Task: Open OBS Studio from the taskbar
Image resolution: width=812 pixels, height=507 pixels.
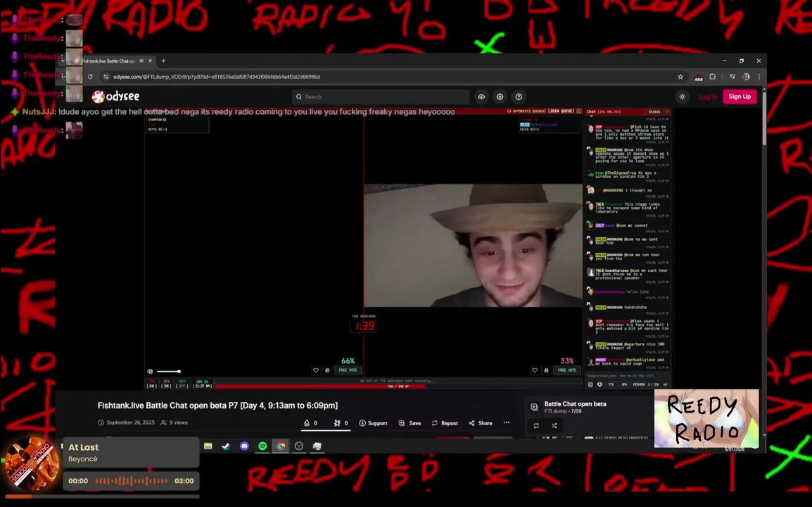Action: 299,446
